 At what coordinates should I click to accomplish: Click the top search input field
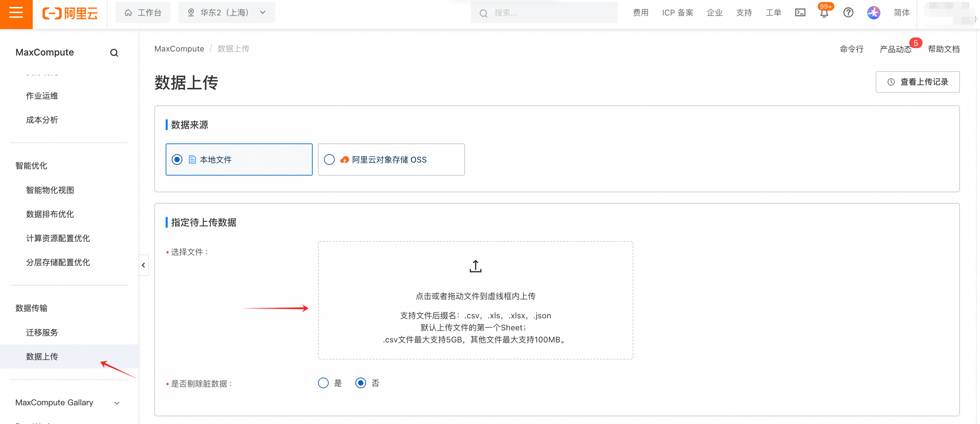544,13
